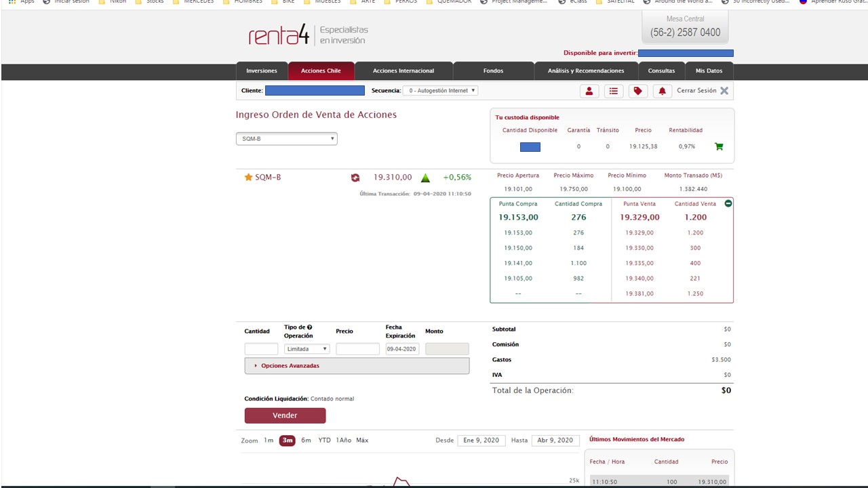The height and width of the screenshot is (488, 868).
Task: Click the 11:10:50 market movement row
Action: (x=659, y=482)
